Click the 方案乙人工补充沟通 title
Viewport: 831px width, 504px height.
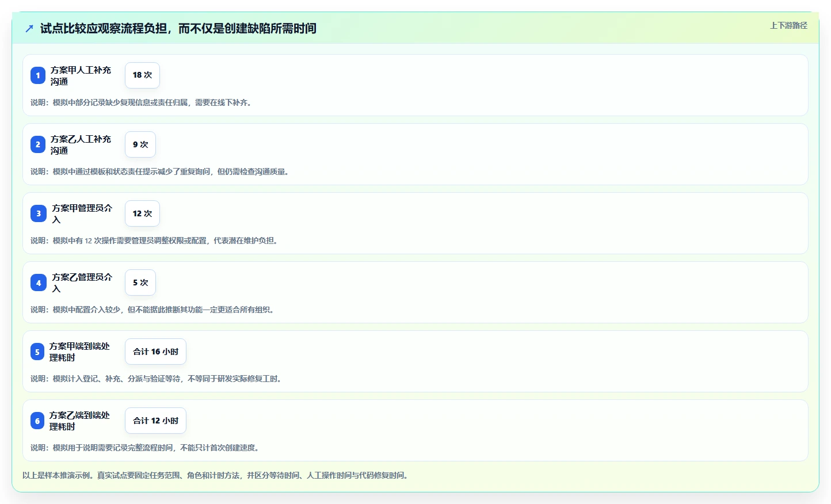pyautogui.click(x=81, y=144)
